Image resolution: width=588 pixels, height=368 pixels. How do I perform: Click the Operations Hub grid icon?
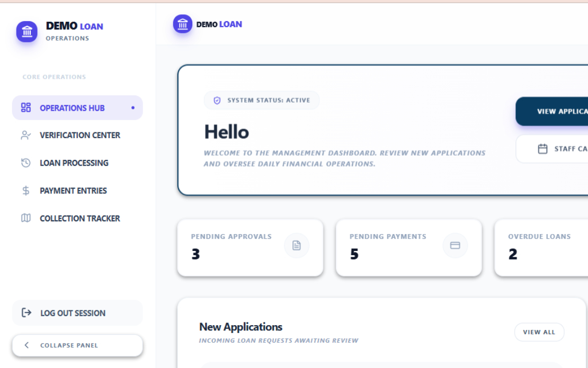coord(26,107)
